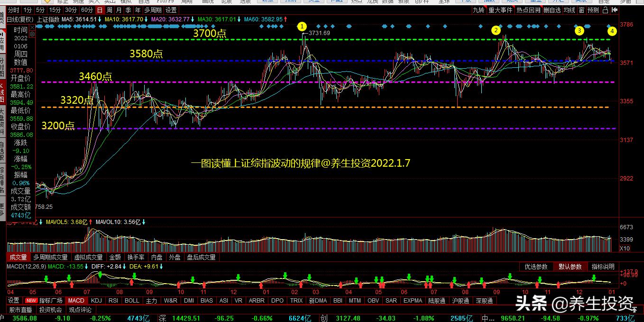The width and height of the screenshot is (644, 322).
Task: Select the 外盘 tab
Action: (175, 257)
